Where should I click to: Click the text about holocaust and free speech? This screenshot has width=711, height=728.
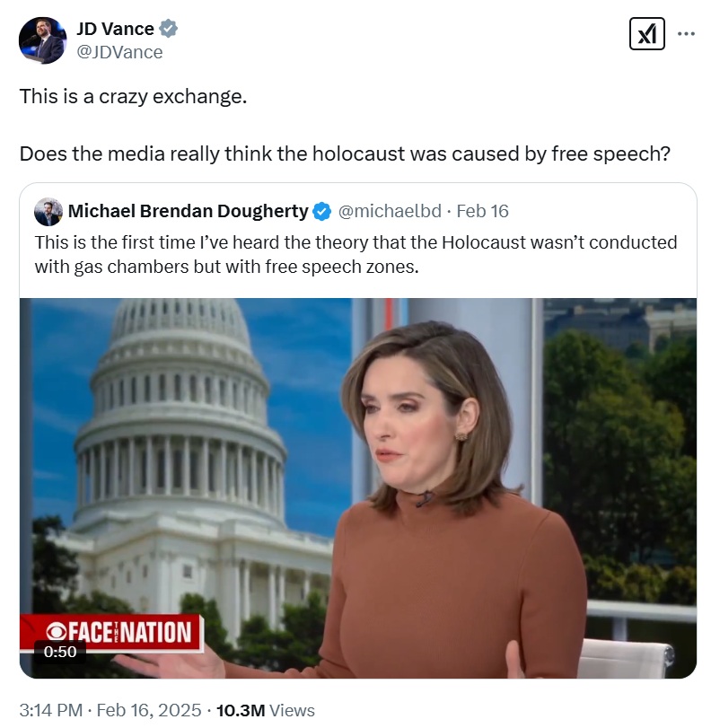[345, 153]
